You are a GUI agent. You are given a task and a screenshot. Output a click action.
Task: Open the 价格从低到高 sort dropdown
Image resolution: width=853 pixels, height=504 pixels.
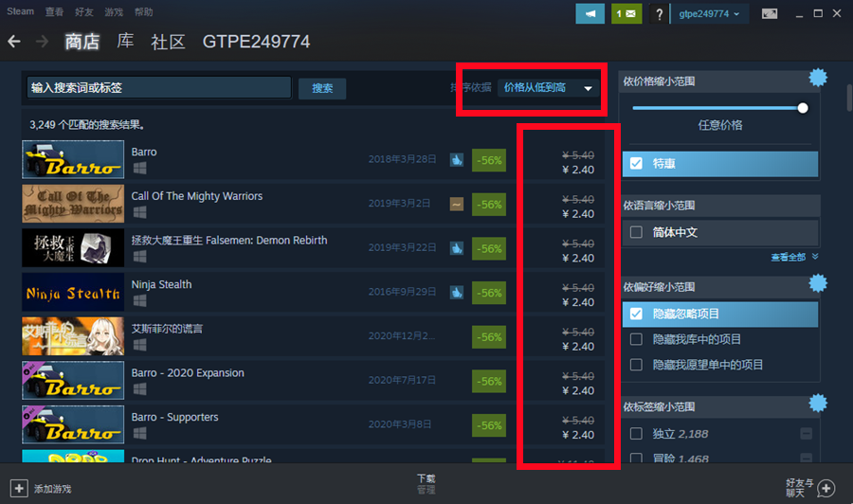point(549,87)
